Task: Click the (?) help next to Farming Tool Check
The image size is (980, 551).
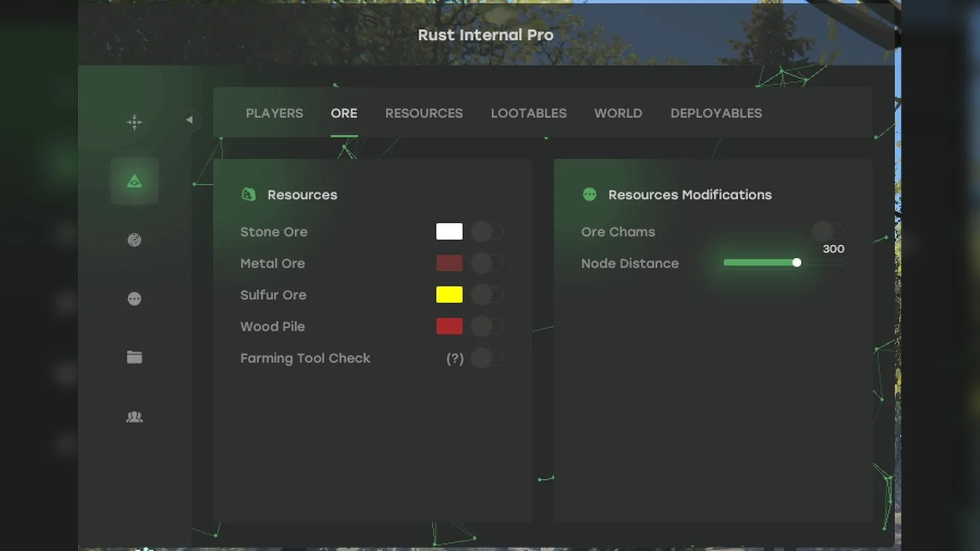Action: click(x=455, y=358)
